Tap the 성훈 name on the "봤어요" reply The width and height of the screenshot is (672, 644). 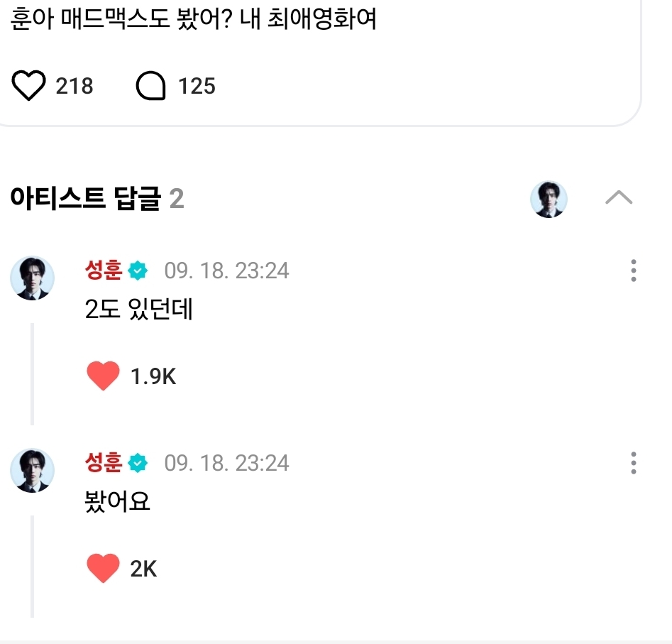(x=104, y=463)
